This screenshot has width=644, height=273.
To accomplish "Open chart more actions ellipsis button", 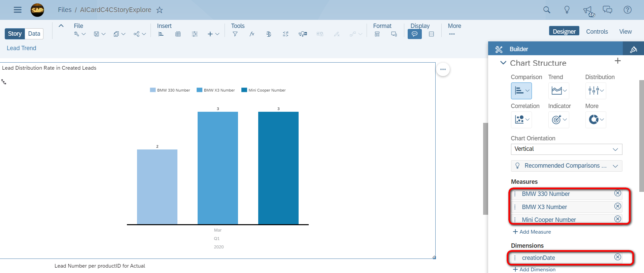I will (x=443, y=69).
